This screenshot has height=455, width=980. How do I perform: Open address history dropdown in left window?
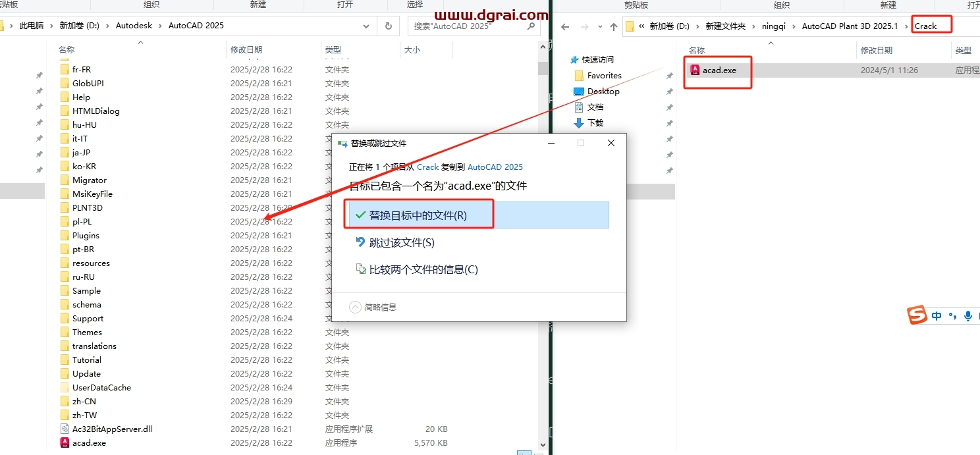tap(367, 26)
